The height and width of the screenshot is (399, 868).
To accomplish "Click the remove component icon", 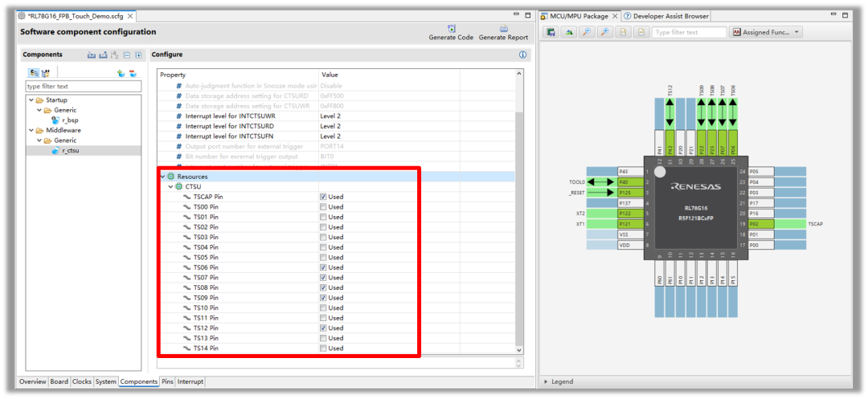I will pos(133,73).
